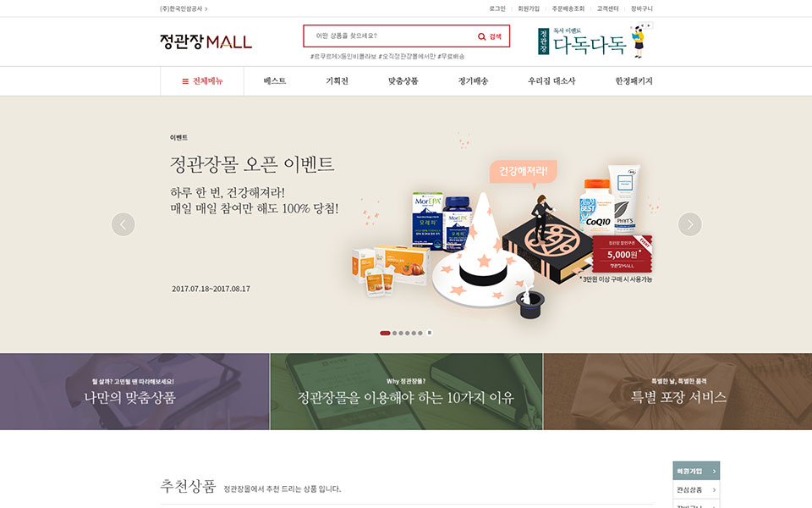Go to previous main banner slide
The image size is (812, 508).
point(123,224)
